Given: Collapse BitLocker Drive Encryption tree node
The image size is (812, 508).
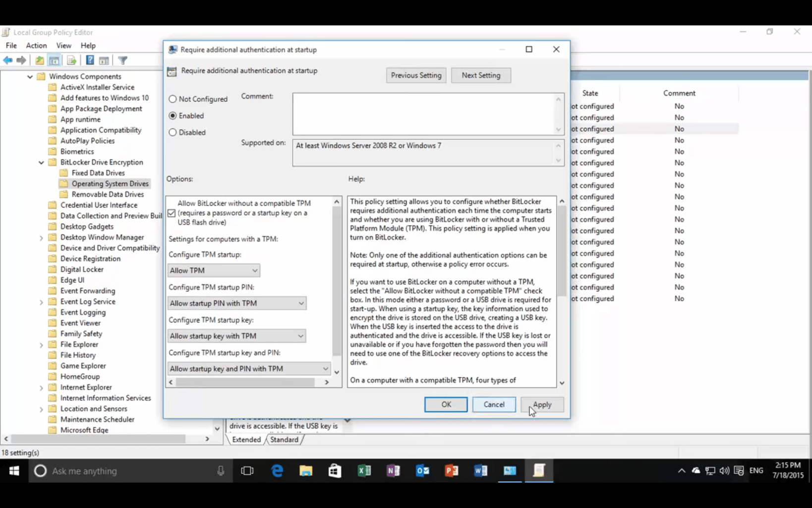Looking at the screenshot, I should click(x=41, y=163).
